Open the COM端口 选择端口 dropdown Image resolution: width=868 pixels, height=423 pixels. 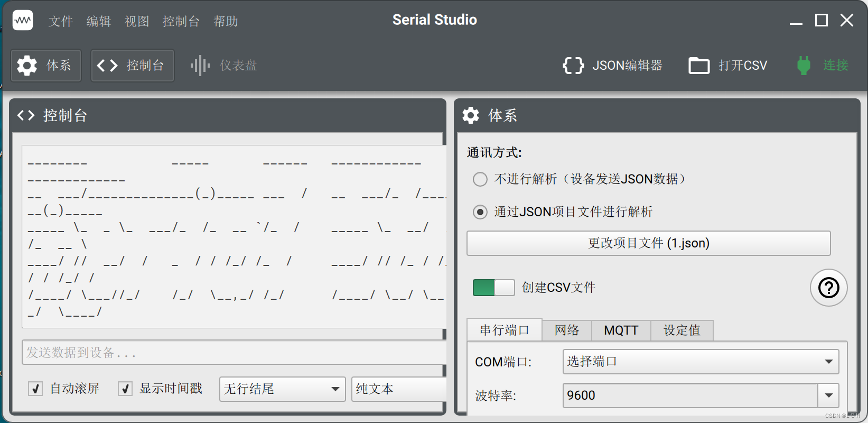coord(701,362)
